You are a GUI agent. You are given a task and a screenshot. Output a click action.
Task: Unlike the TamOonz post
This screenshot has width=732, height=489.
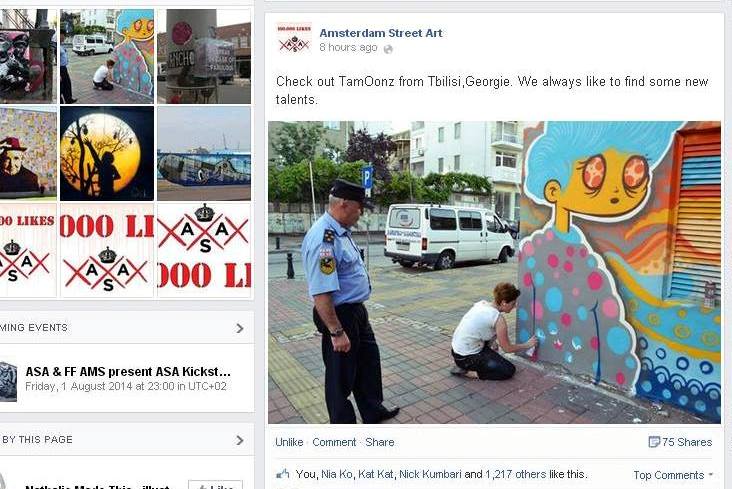(x=289, y=442)
